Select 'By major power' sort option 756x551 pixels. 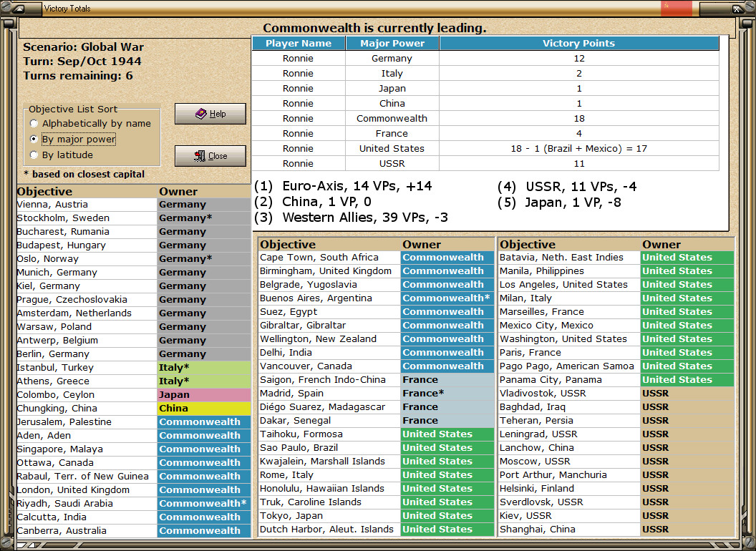pyautogui.click(x=73, y=140)
